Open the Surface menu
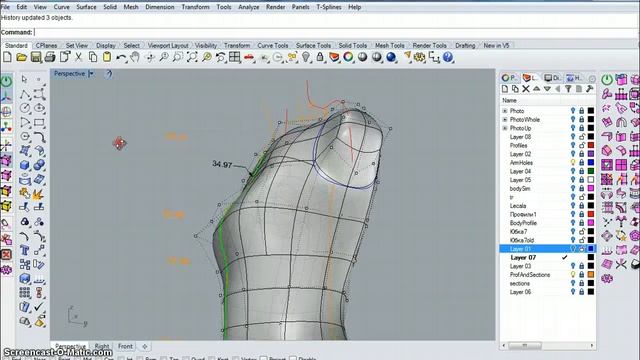 tap(86, 7)
